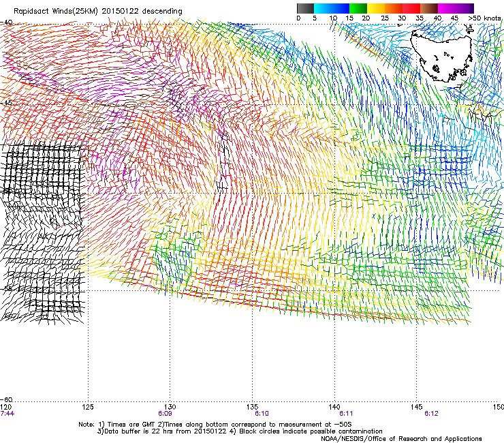Click the longitude label '145' on the bottom axis

(417, 407)
